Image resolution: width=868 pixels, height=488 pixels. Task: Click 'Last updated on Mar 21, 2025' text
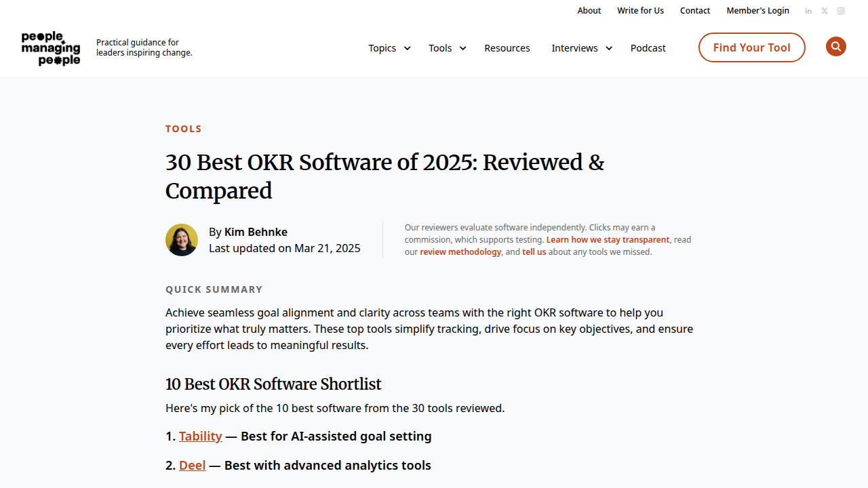coord(285,248)
